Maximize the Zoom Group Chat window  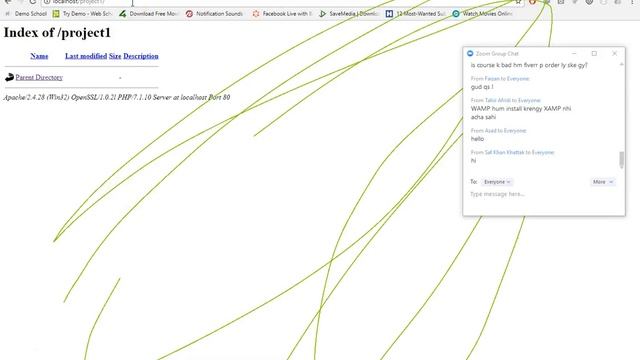point(594,53)
